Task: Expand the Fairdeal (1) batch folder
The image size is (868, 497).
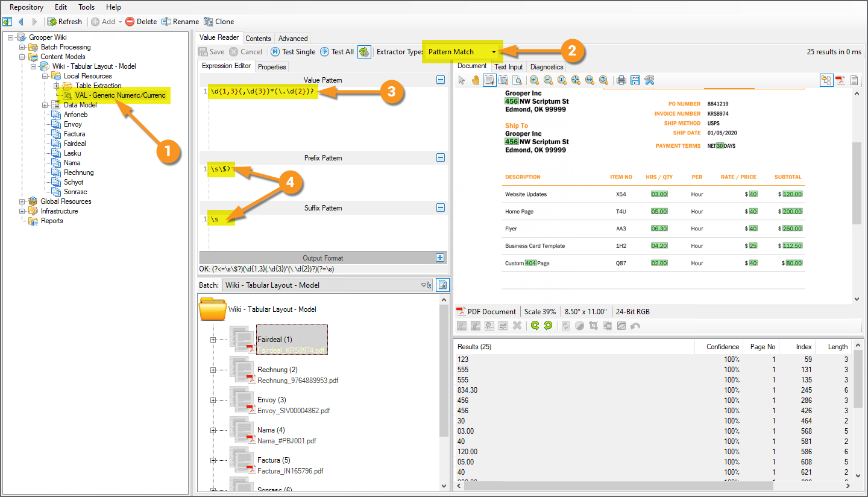Action: coord(213,340)
